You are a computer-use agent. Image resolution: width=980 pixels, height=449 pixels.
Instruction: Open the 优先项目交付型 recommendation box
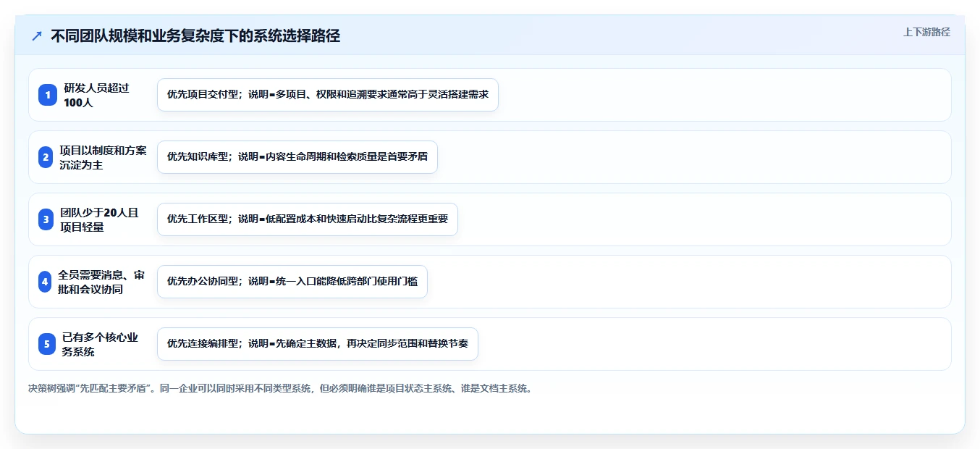tap(328, 95)
